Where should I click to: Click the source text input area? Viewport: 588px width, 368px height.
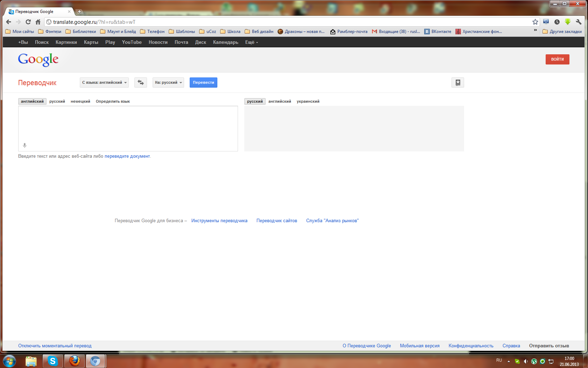[x=128, y=129]
